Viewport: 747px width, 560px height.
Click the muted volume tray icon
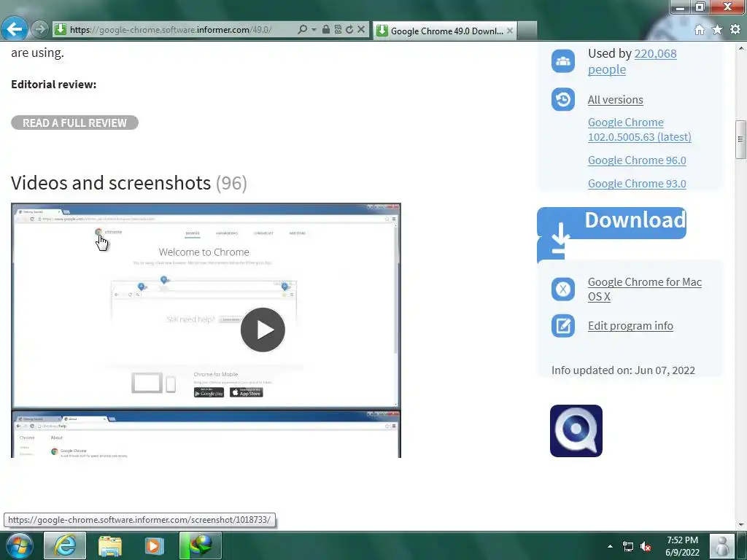pyautogui.click(x=646, y=547)
